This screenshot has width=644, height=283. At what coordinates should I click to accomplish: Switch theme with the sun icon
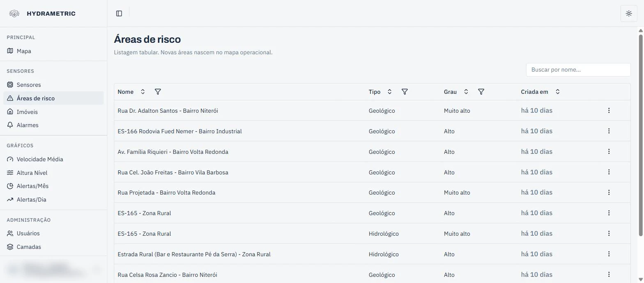(629, 14)
